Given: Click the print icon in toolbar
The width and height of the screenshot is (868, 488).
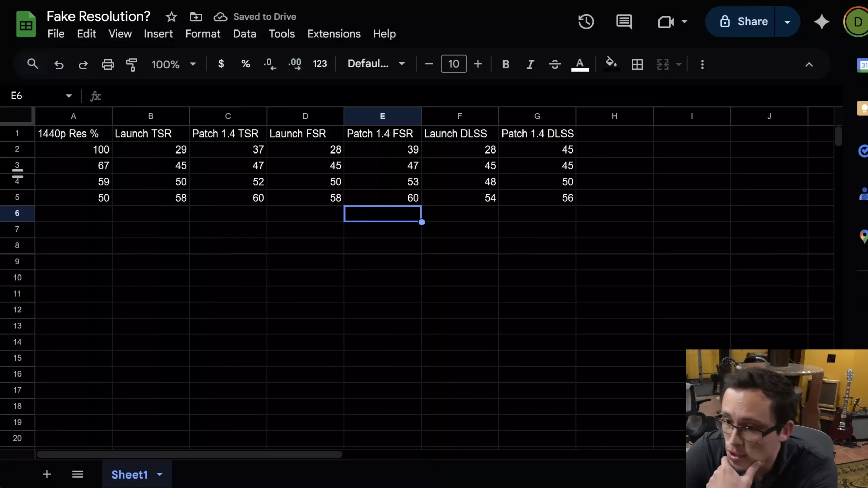Looking at the screenshot, I should click(x=108, y=64).
